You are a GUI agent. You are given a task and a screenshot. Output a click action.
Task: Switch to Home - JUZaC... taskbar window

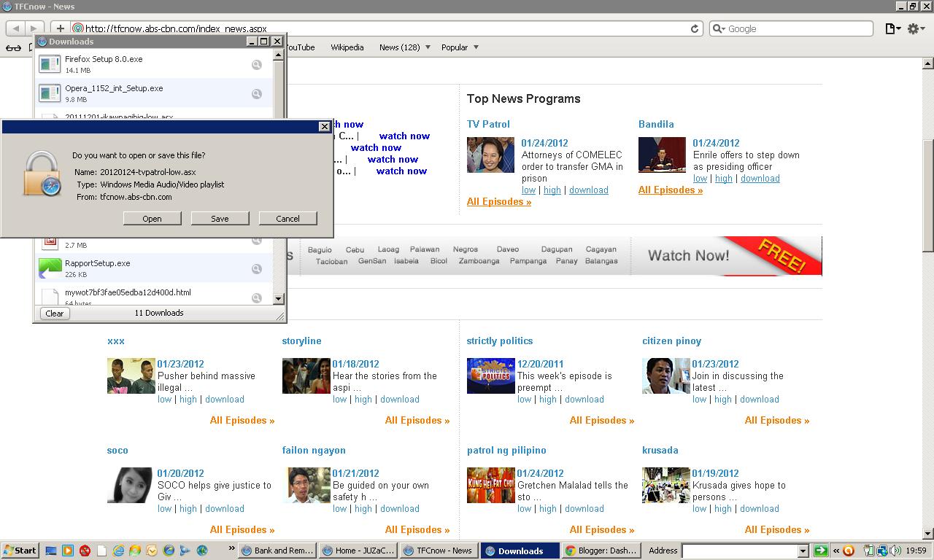coord(358,551)
